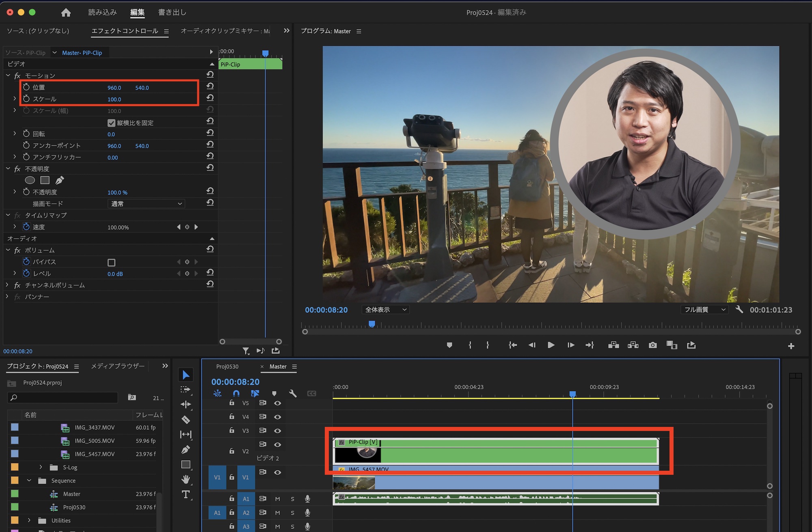
Task: Switch to the Proj0530 sequence tab
Action: pyautogui.click(x=227, y=366)
